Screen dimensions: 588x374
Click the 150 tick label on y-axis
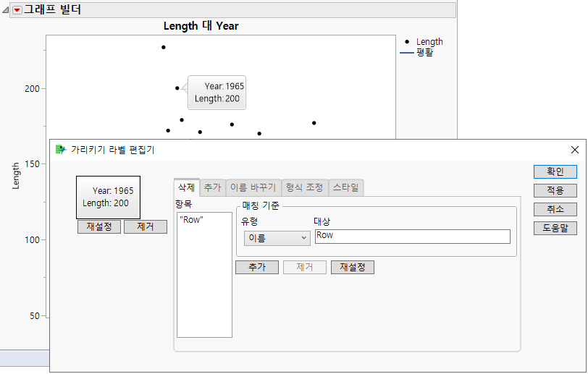point(33,164)
